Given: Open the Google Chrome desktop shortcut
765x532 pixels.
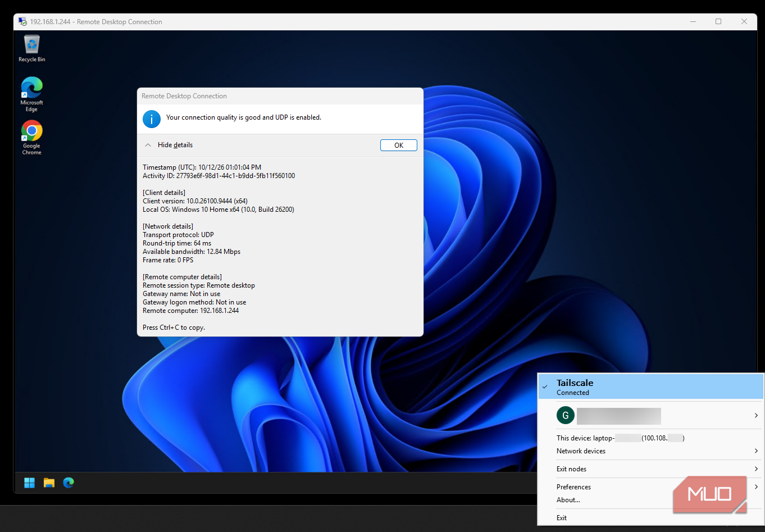Looking at the screenshot, I should [32, 138].
